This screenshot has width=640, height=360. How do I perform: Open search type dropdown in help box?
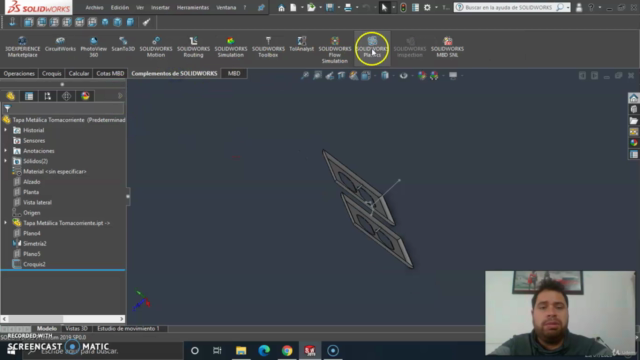pos(568,7)
